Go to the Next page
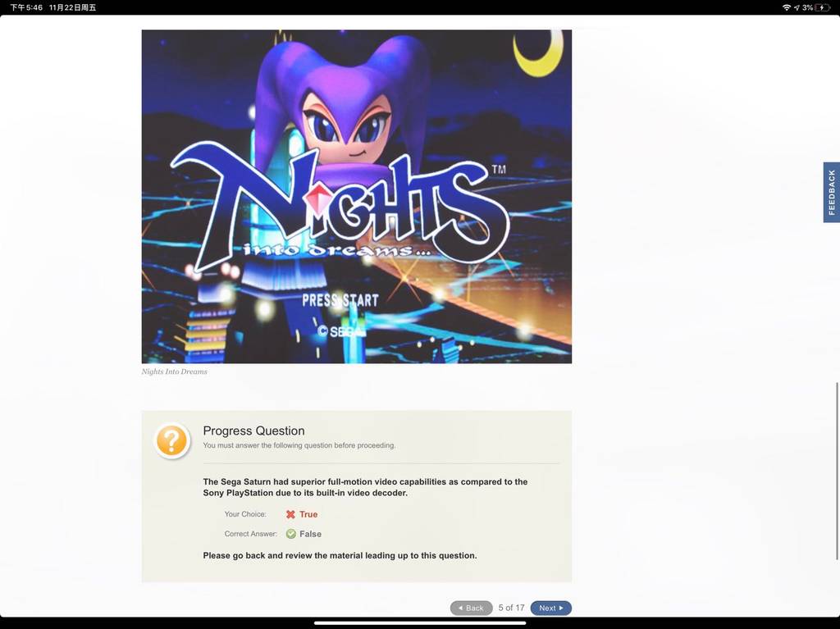The height and width of the screenshot is (629, 840). coord(550,608)
